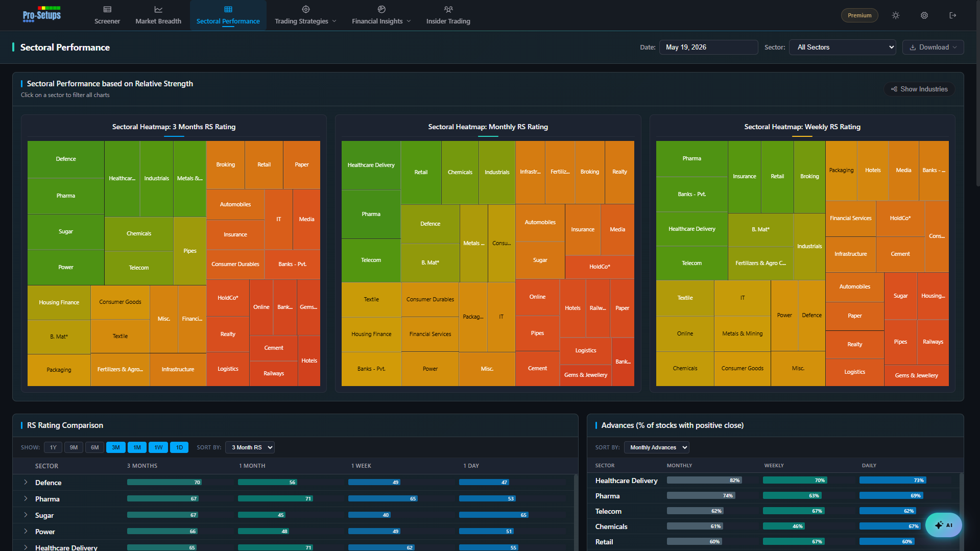The height and width of the screenshot is (551, 980).
Task: Go to the Market Breadth tab
Action: tap(158, 16)
